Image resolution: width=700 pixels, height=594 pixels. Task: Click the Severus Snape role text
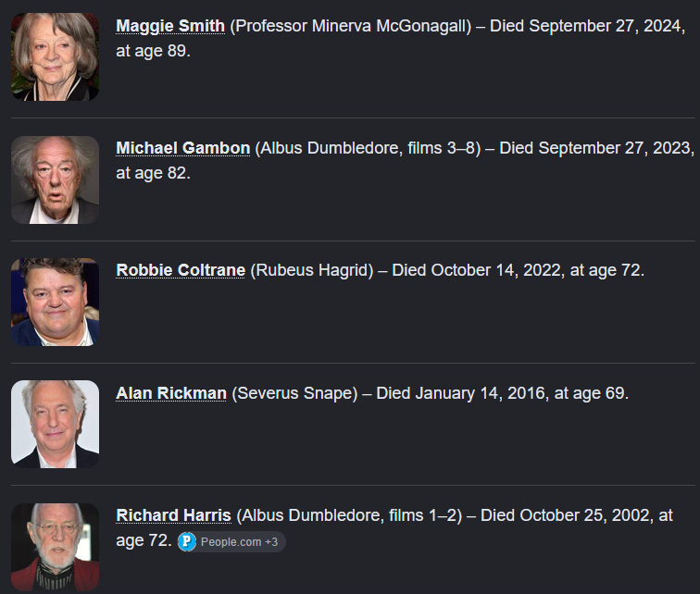[294, 393]
